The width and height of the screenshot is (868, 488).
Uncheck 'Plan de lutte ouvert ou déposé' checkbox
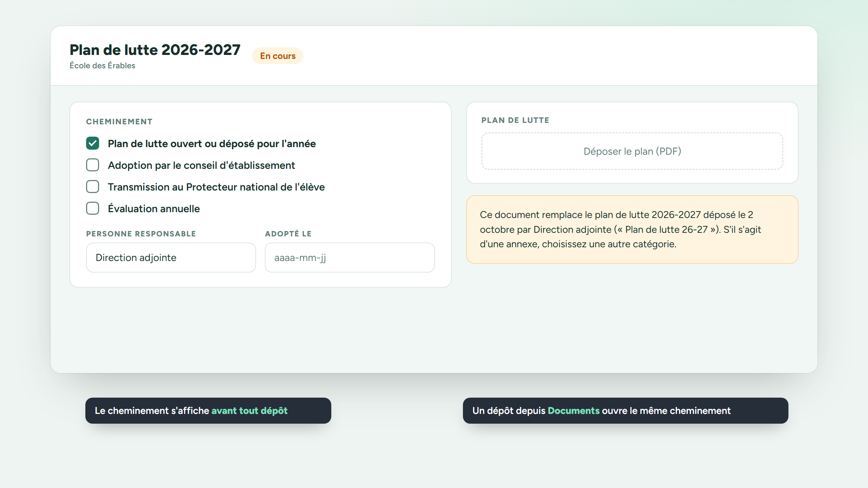pyautogui.click(x=93, y=144)
